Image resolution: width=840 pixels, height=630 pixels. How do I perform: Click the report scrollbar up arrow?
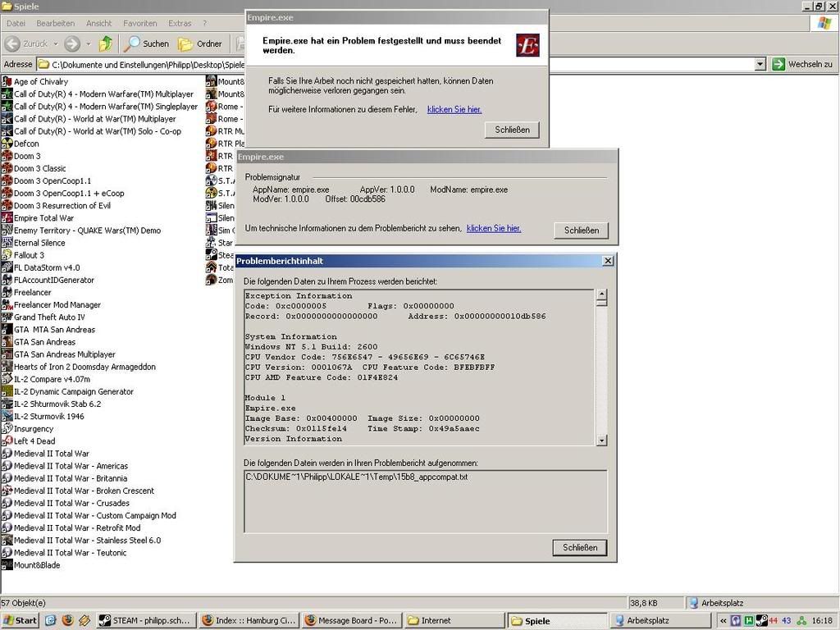click(601, 294)
